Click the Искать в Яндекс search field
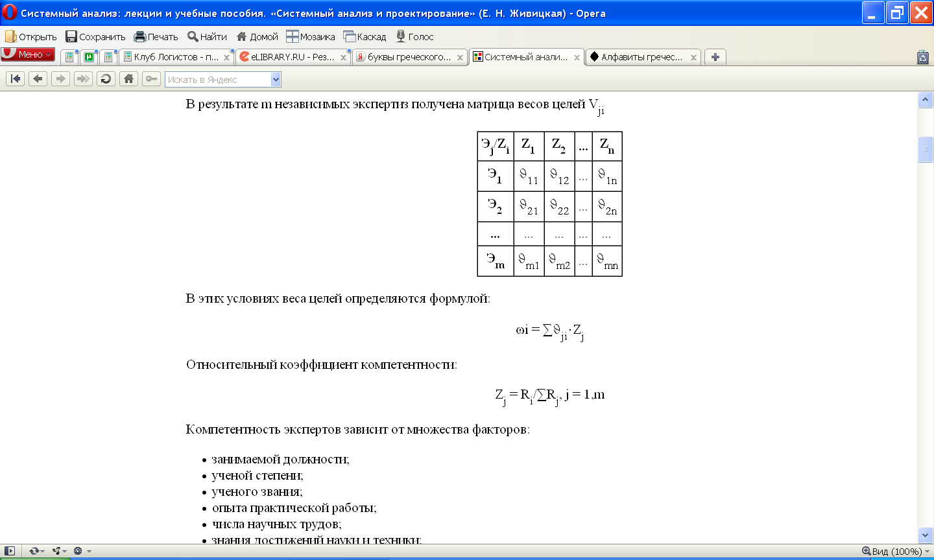The height and width of the screenshot is (560, 934). 218,80
